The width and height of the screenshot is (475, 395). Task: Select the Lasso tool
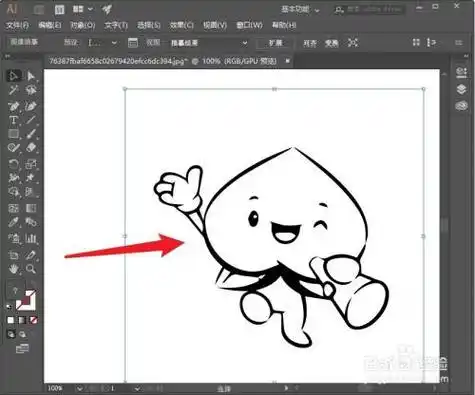pyautogui.click(x=31, y=90)
